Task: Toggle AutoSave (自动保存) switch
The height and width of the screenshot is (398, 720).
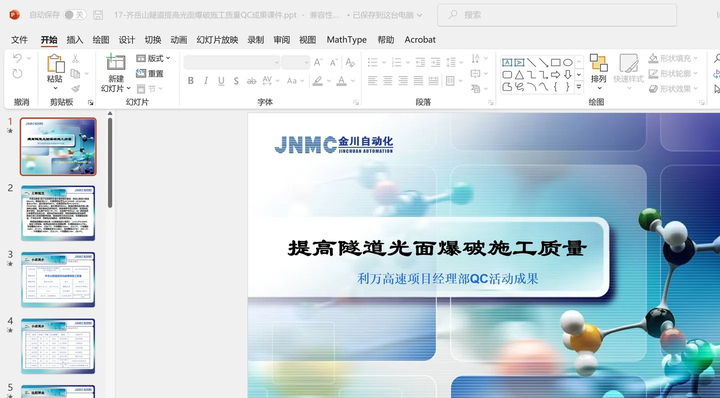Action: (75, 15)
